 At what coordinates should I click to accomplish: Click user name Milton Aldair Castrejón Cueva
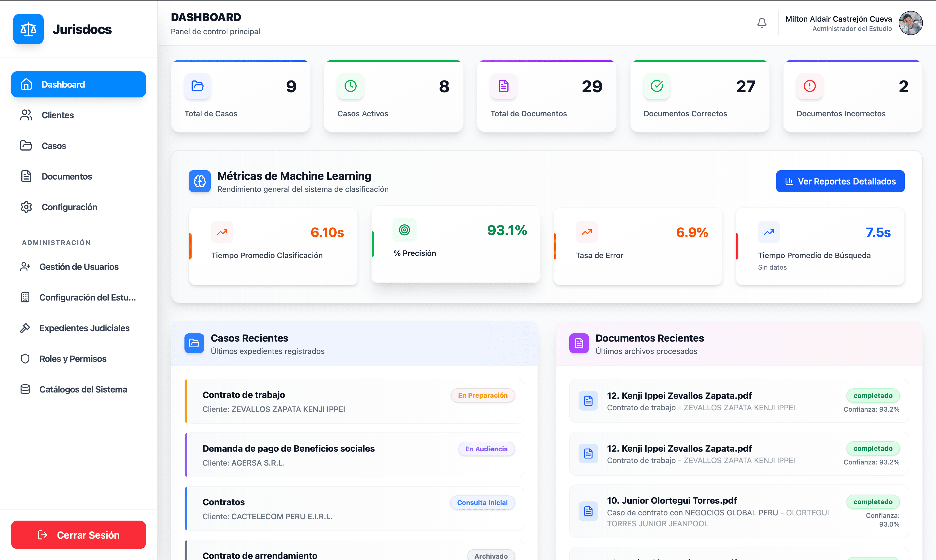coord(838,19)
